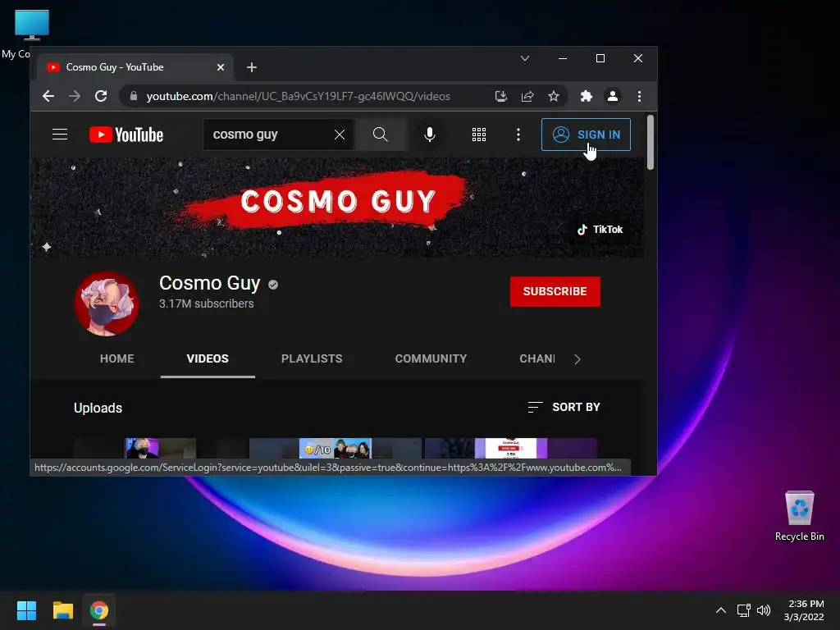Open Chrome three-dot menu
The height and width of the screenshot is (630, 840).
click(x=639, y=96)
